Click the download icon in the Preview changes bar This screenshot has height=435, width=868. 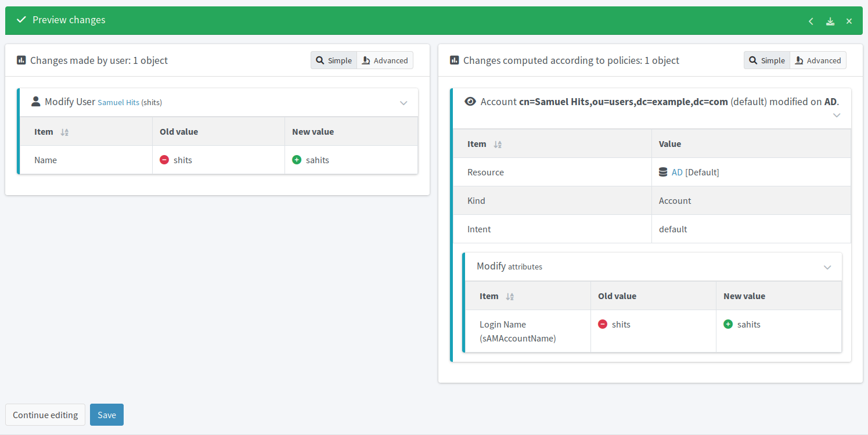830,20
